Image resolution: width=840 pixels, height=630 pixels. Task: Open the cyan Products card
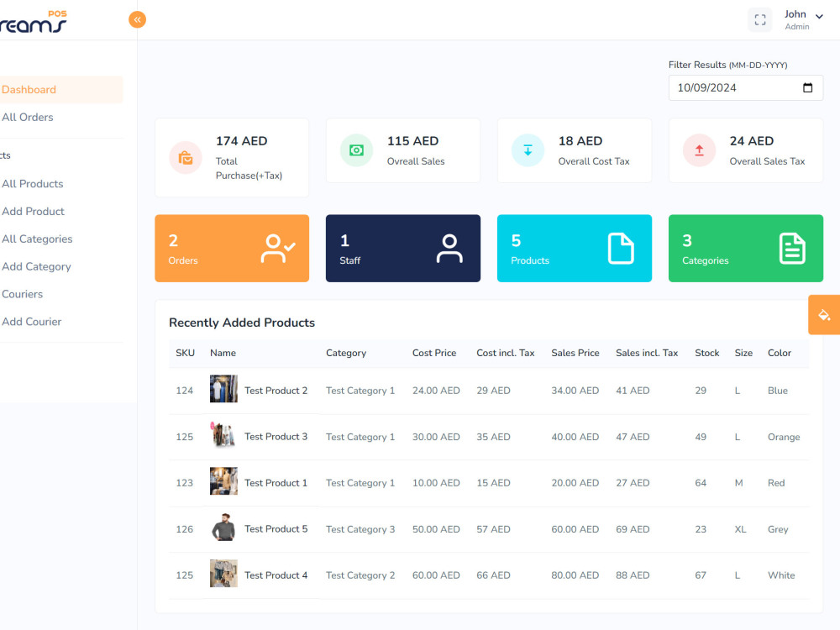(575, 249)
